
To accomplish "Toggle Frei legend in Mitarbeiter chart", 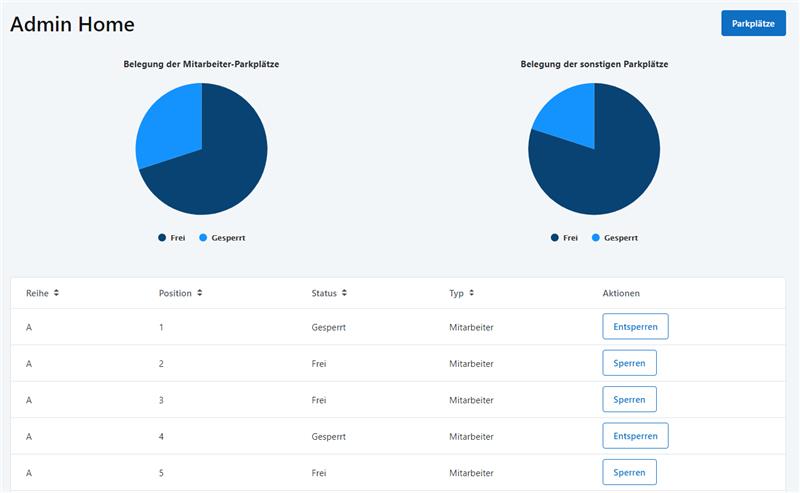I will pos(171,238).
